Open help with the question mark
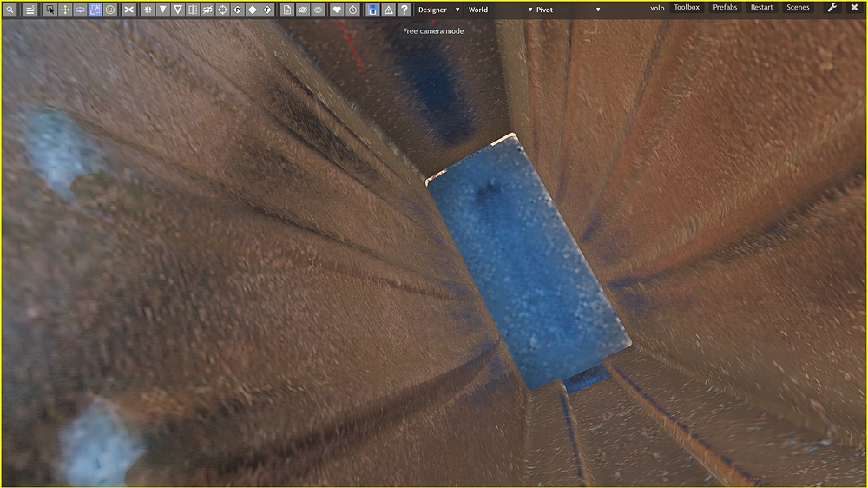The image size is (868, 488). (404, 10)
